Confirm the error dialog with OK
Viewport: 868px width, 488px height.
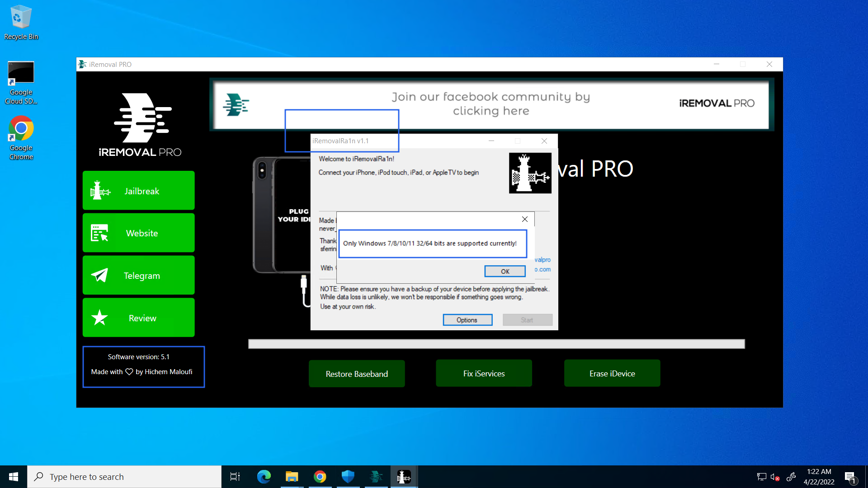tap(505, 271)
